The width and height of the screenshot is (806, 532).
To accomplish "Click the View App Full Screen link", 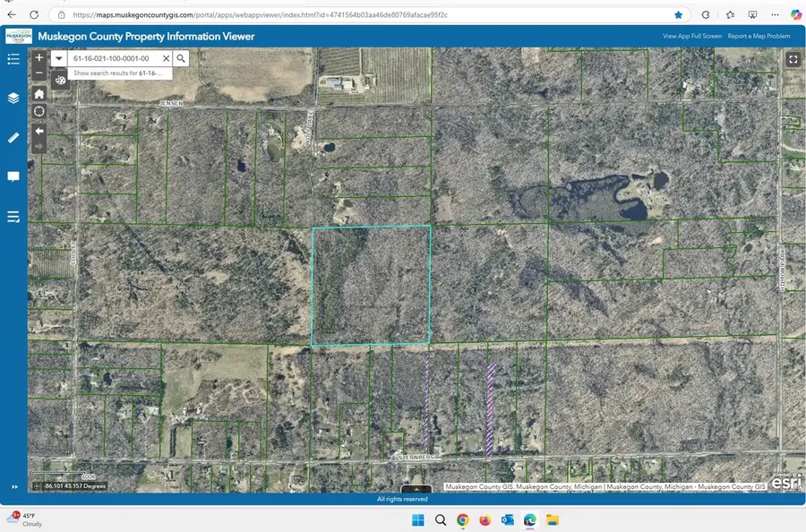I will coord(690,36).
